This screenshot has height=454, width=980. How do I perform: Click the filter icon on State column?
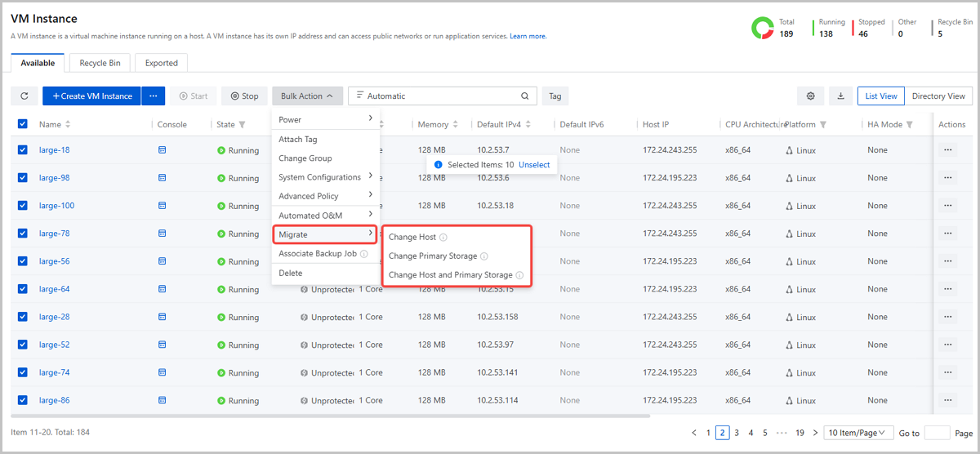[243, 125]
